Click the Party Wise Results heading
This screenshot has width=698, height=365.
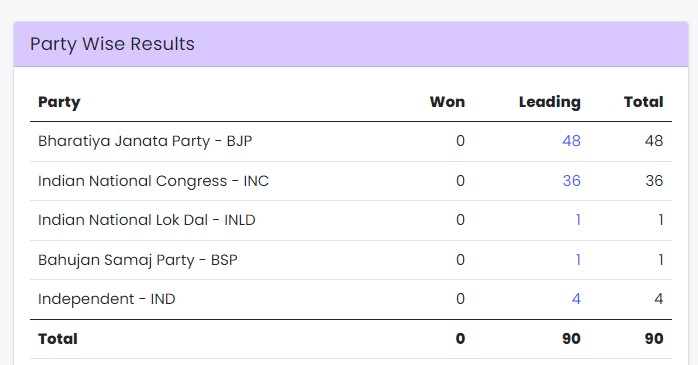[112, 44]
